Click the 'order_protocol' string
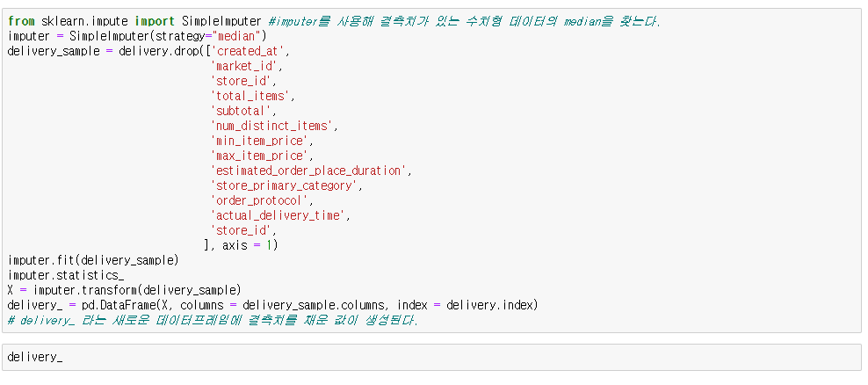 (x=259, y=200)
